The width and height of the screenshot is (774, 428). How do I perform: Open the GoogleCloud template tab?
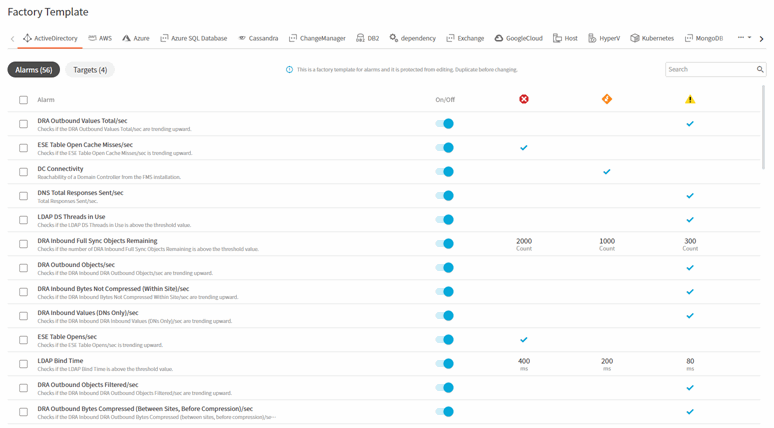coord(518,38)
